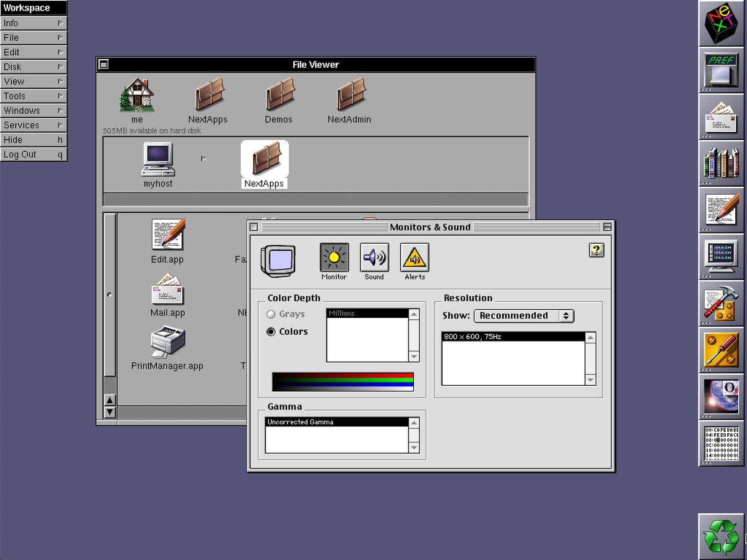Screen dimensions: 747x560
Task: Click the color depth gradient bar
Action: (342, 381)
